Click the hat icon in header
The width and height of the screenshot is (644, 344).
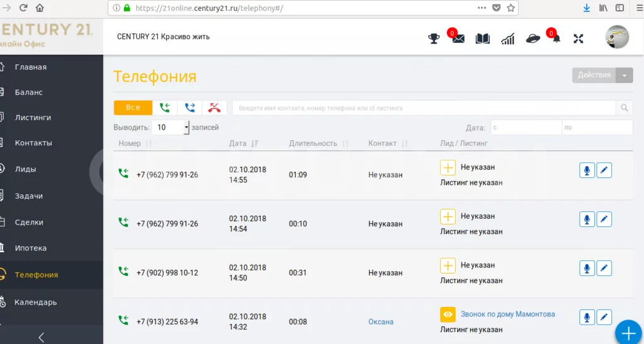pos(533,39)
